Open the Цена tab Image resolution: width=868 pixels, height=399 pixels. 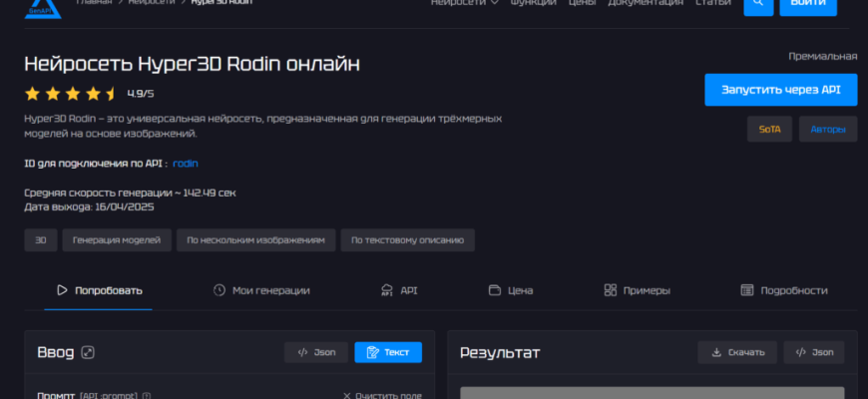[511, 290]
